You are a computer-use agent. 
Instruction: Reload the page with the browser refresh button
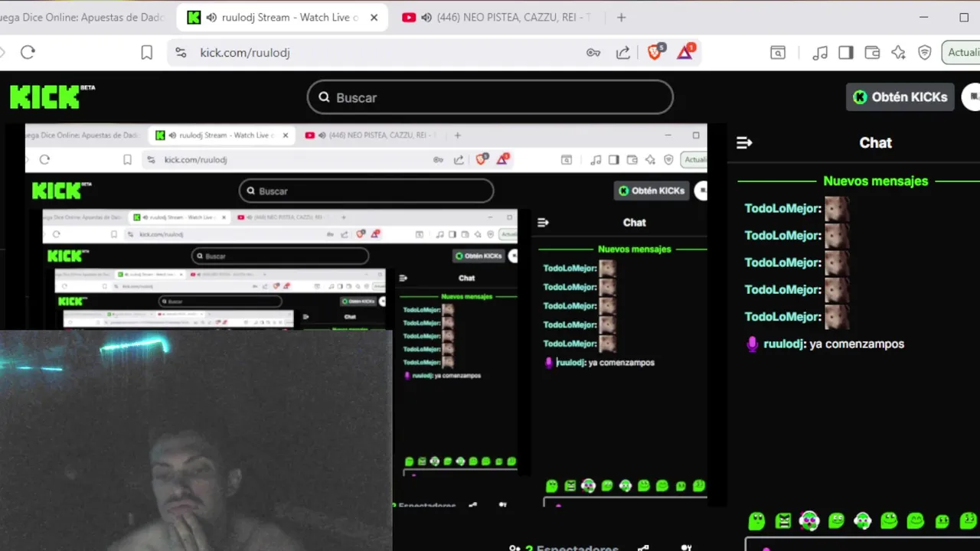[28, 52]
